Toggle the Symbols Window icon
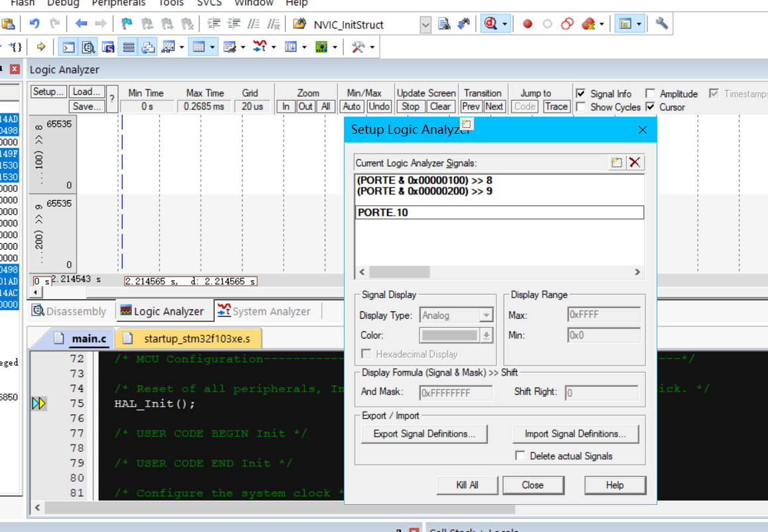 tap(108, 47)
